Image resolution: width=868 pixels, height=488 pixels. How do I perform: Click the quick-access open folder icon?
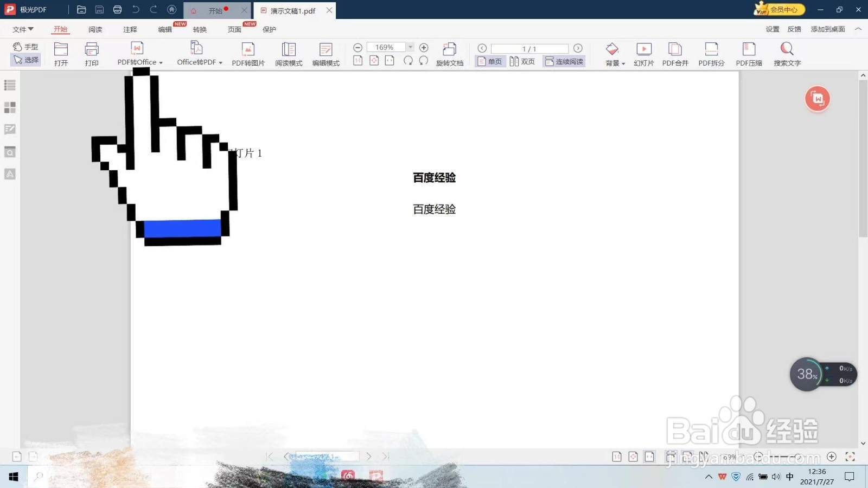pyautogui.click(x=81, y=10)
